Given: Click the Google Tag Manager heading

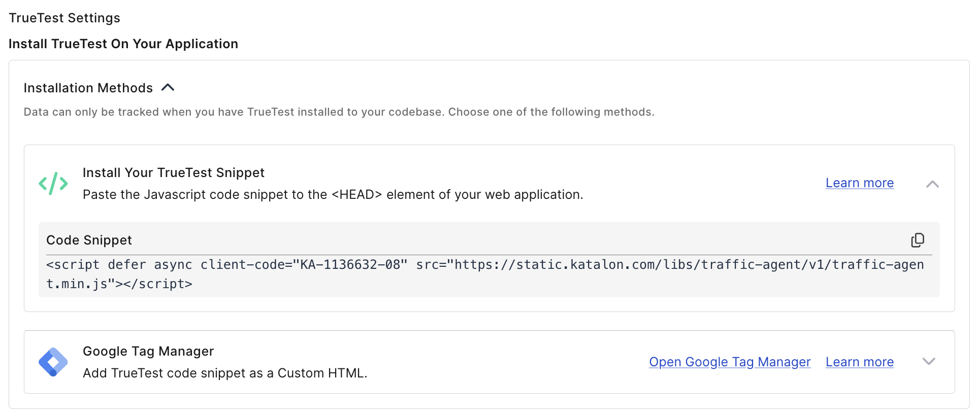Looking at the screenshot, I should [148, 351].
